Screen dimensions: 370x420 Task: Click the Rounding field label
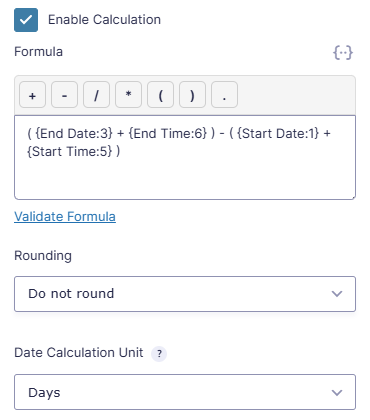[43, 256]
